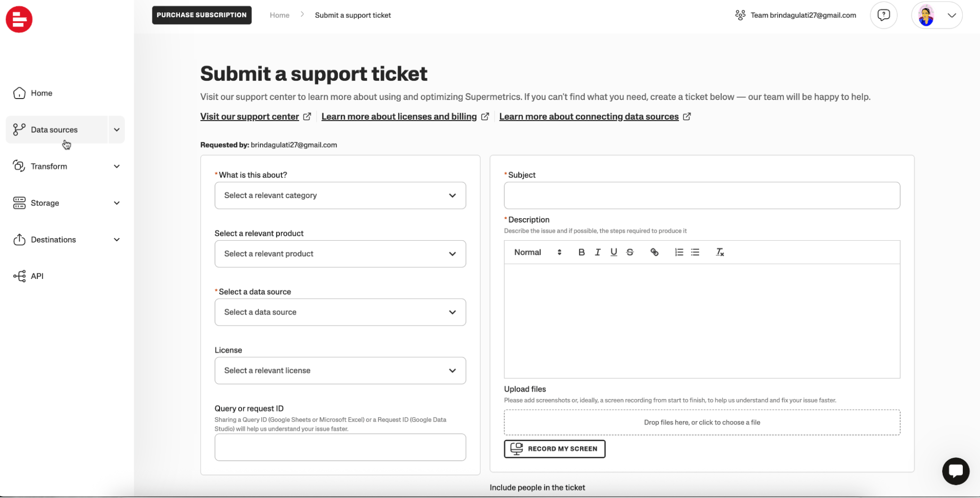This screenshot has width=980, height=498.
Task: Click into the Subject field
Action: [x=702, y=196]
